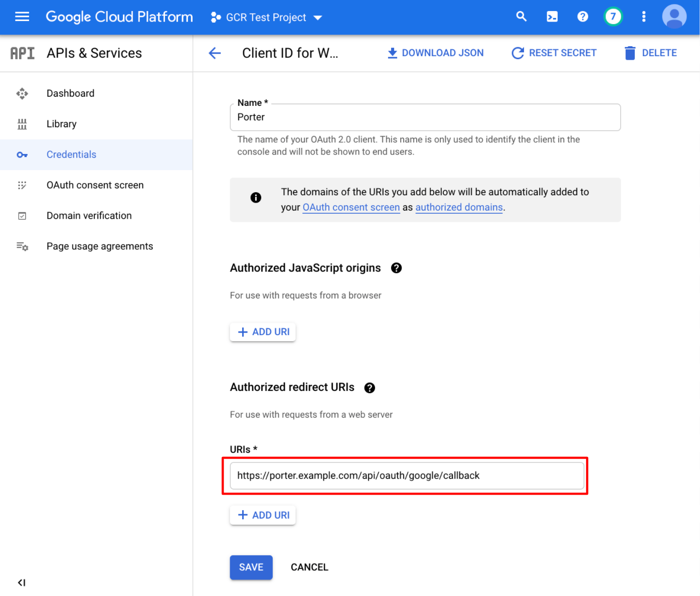The height and width of the screenshot is (596, 700).
Task: Open notifications badge showing 7
Action: (613, 17)
